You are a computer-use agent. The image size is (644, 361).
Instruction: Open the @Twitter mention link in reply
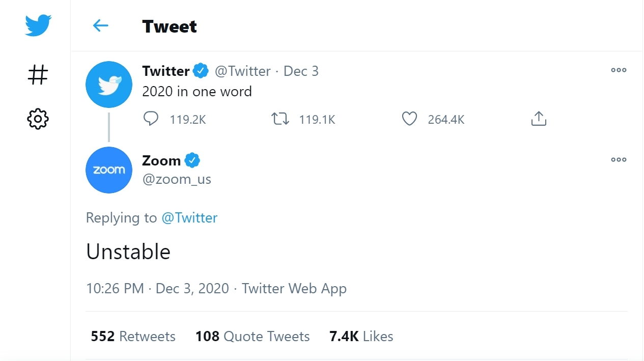click(189, 218)
